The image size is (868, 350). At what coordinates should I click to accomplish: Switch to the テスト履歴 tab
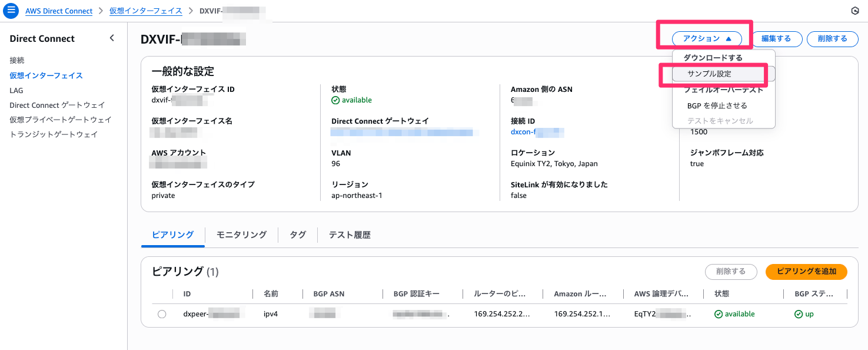pyautogui.click(x=350, y=235)
